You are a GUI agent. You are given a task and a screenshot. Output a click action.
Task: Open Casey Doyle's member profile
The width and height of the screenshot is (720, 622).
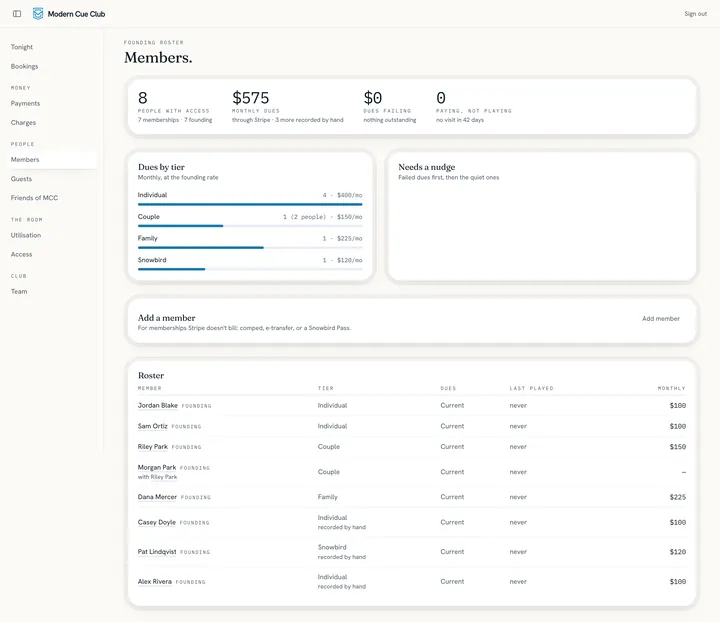pyautogui.click(x=157, y=522)
